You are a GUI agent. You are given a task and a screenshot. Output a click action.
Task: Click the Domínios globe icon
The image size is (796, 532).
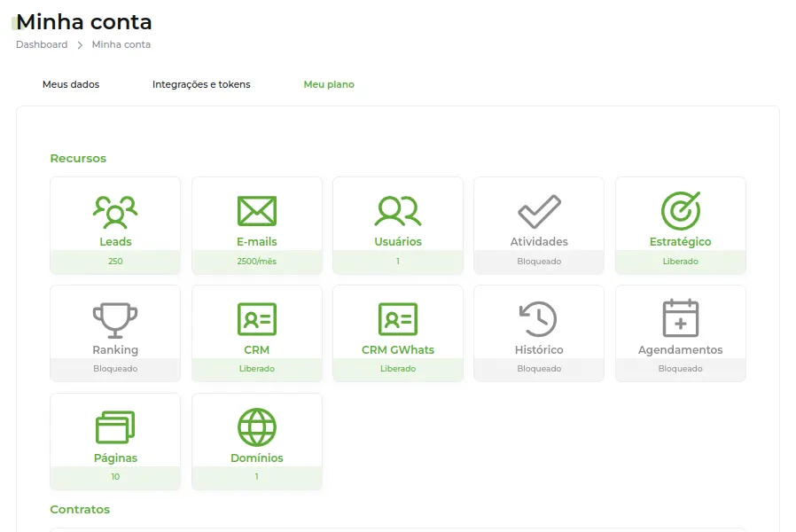coord(257,427)
